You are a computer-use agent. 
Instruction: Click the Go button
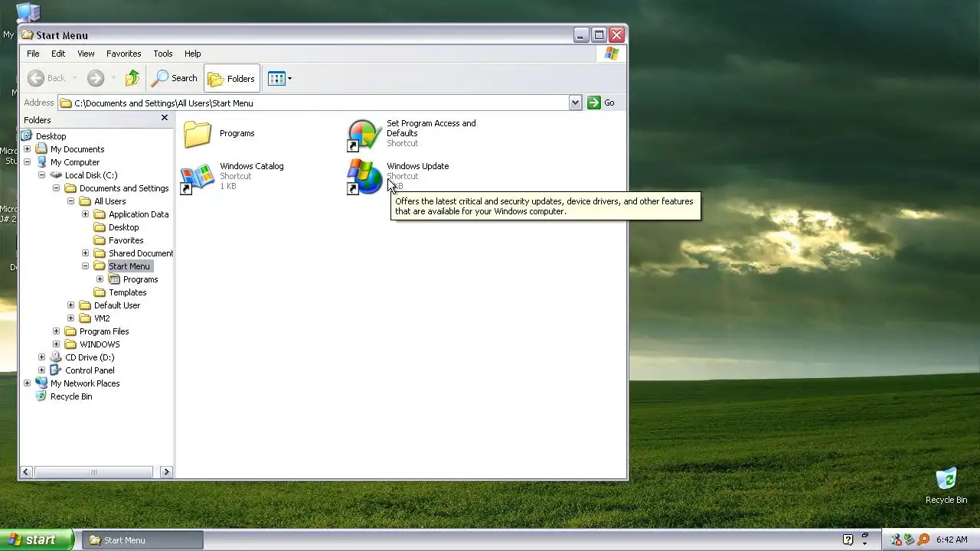[x=602, y=103]
